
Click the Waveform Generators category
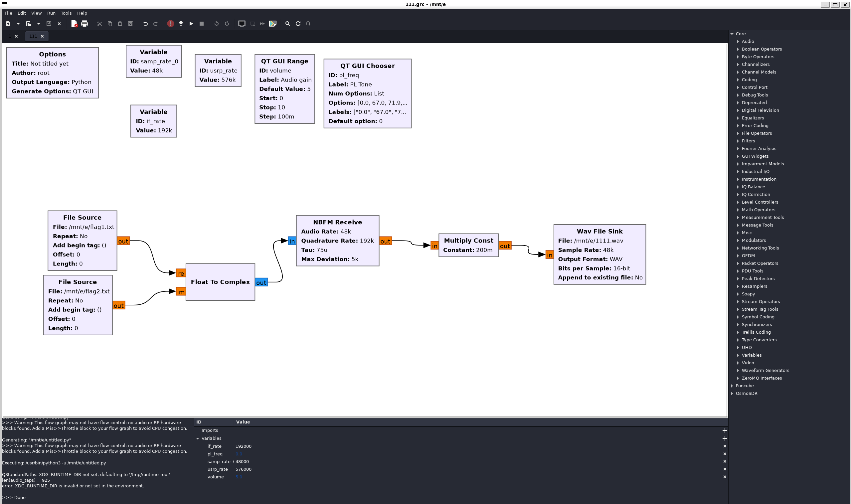pos(765,371)
